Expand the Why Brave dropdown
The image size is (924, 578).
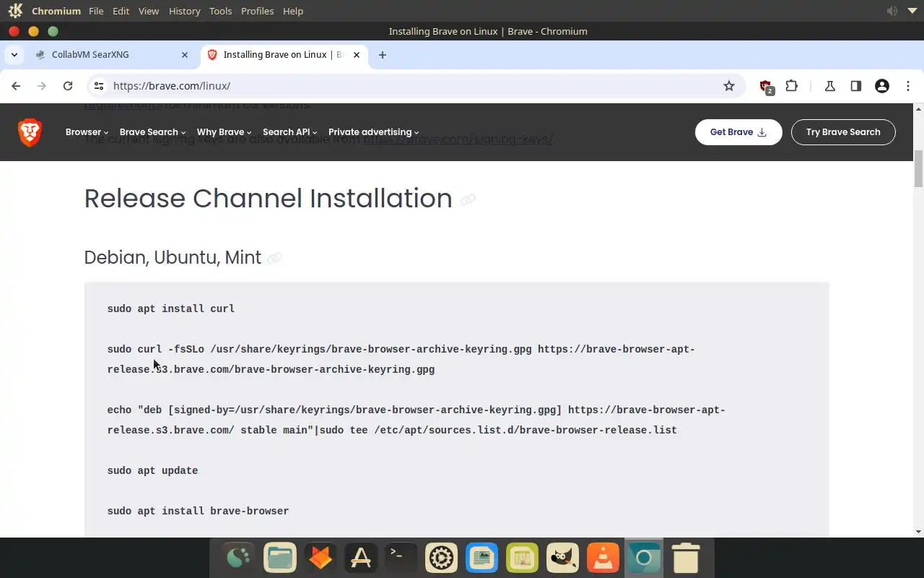pos(224,132)
